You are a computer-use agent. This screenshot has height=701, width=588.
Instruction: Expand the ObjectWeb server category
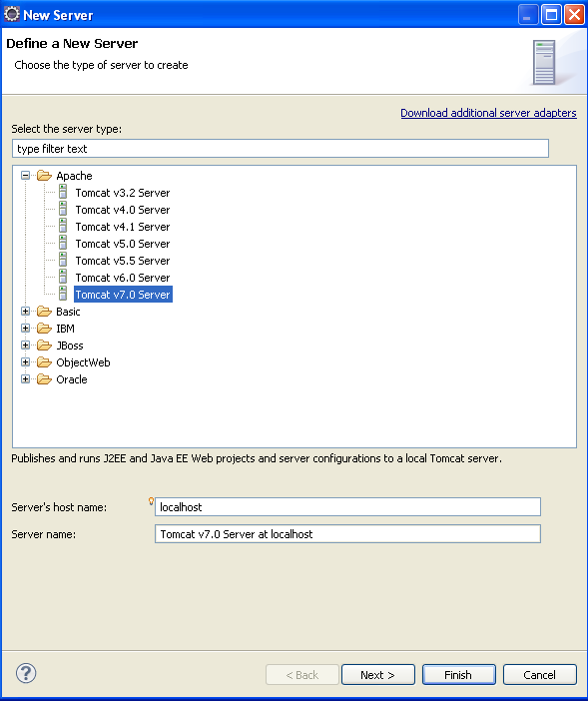pyautogui.click(x=26, y=362)
